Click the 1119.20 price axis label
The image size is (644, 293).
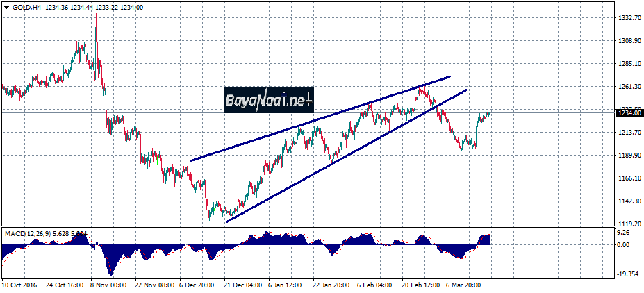[x=627, y=224]
